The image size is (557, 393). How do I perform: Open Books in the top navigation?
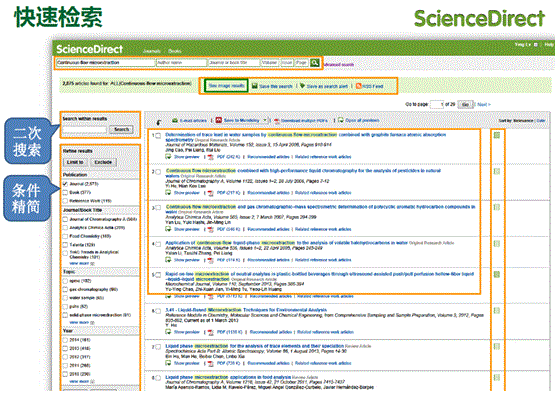click(175, 52)
